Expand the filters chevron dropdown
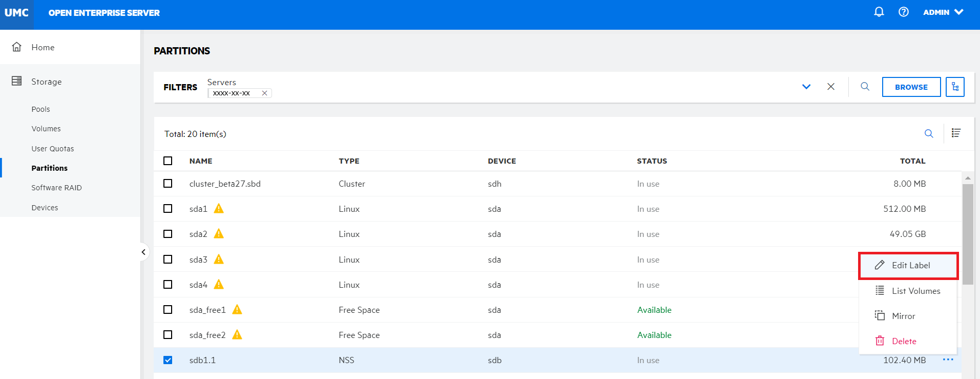The width and height of the screenshot is (980, 379). click(806, 87)
